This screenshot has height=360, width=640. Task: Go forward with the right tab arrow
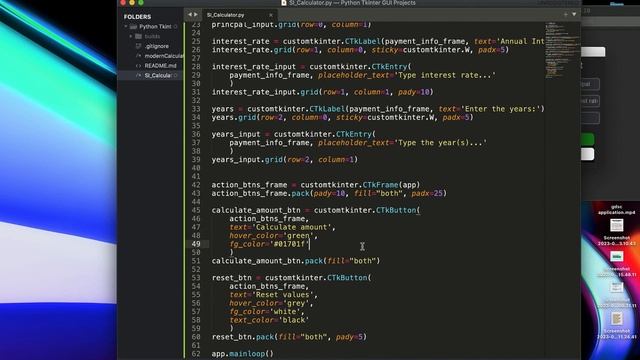[x=196, y=14]
